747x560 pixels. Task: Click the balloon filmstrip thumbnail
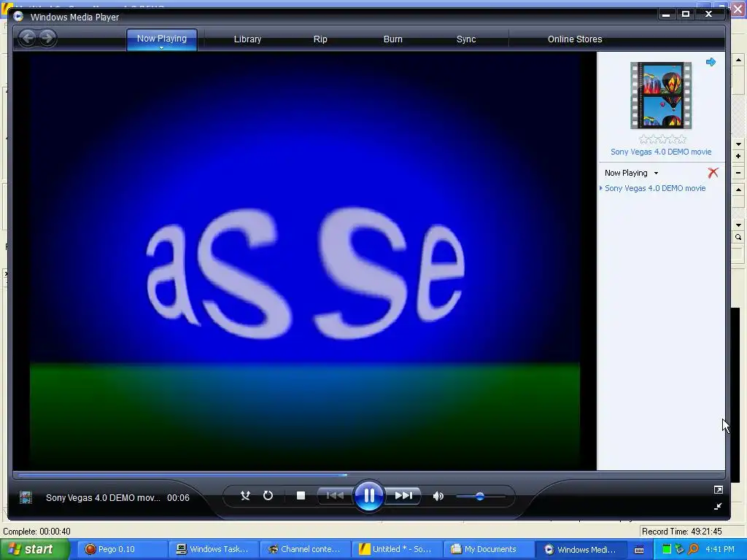click(661, 96)
